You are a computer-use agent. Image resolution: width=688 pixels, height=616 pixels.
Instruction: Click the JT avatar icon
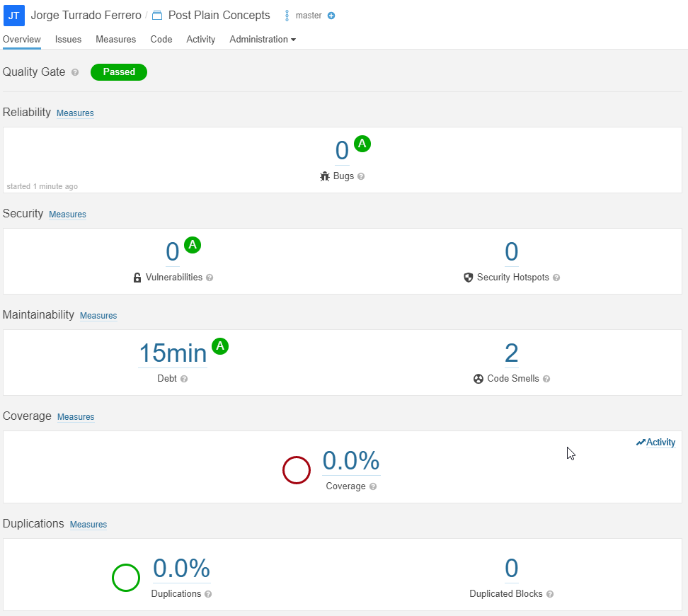[14, 15]
